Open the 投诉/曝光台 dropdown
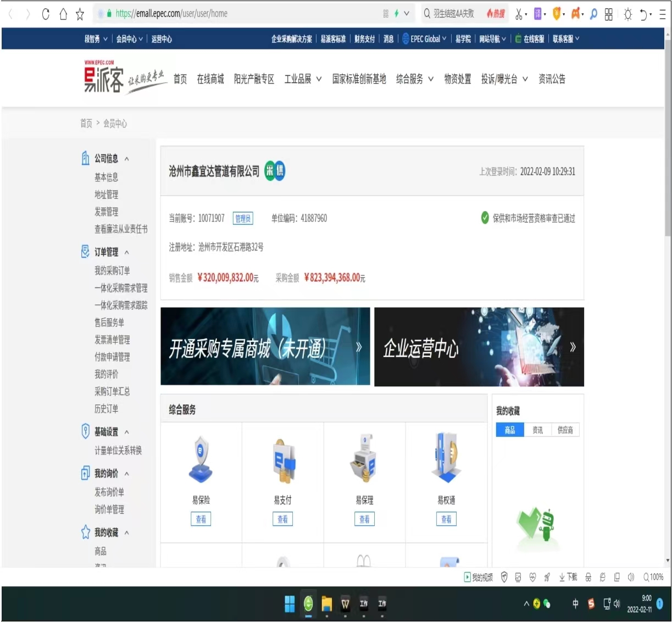The width and height of the screenshot is (672, 622). pos(504,79)
